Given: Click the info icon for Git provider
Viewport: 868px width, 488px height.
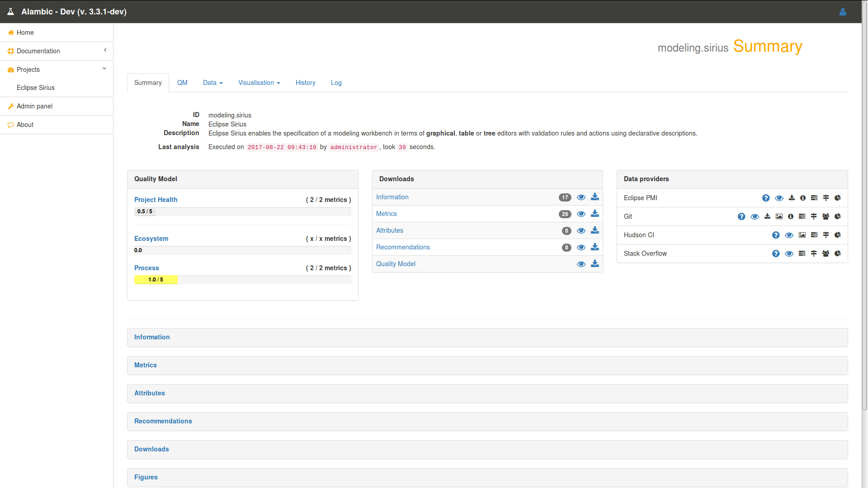Looking at the screenshot, I should [x=791, y=216].
